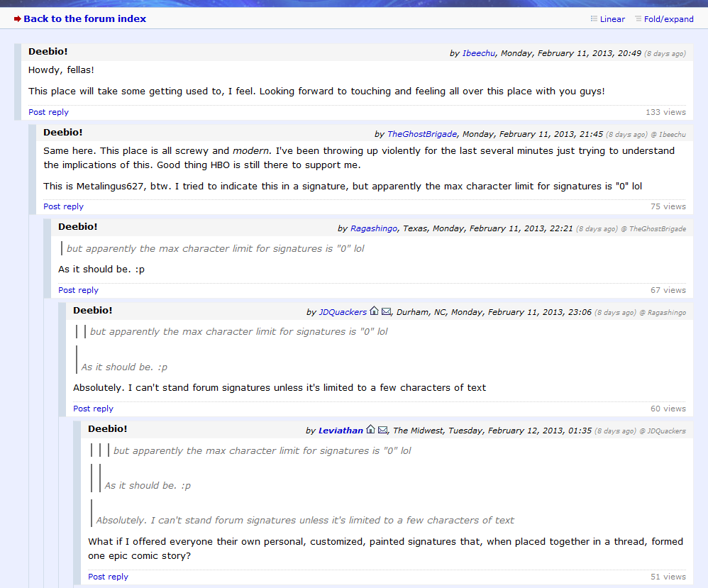
Task: Click 'As it should be. :p' reply text
Action: pyautogui.click(x=101, y=269)
